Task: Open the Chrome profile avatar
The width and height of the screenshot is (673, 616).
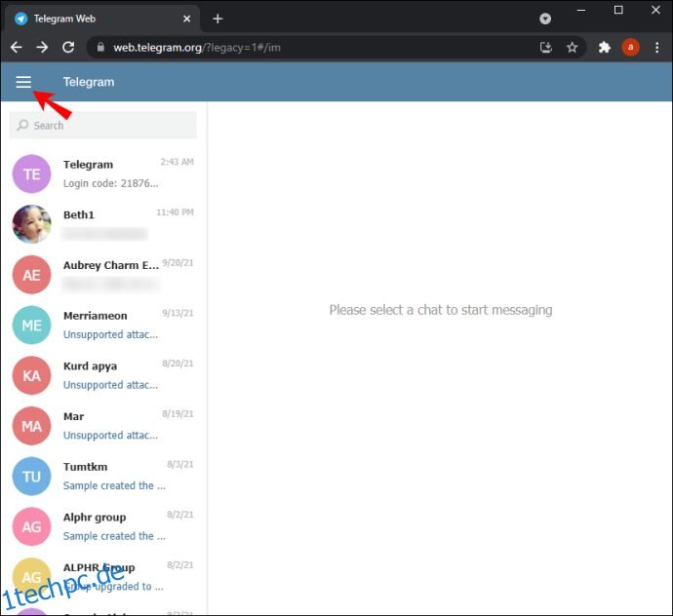Action: (630, 47)
